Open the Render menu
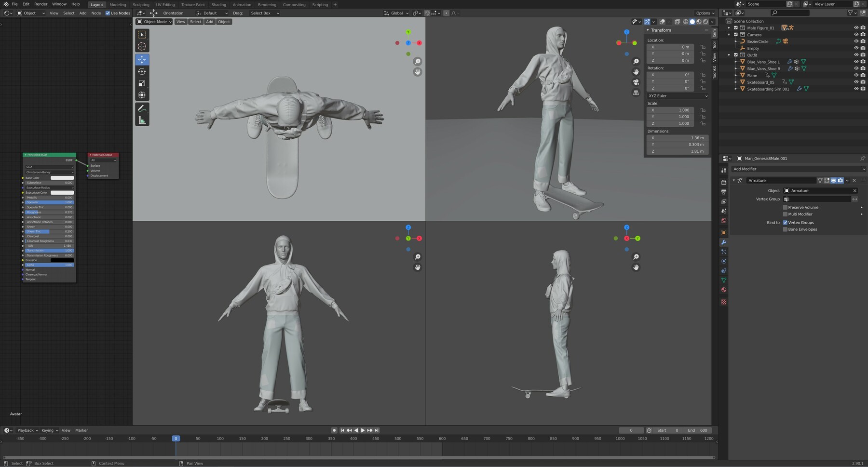Viewport: 868px width, 467px height. (41, 4)
